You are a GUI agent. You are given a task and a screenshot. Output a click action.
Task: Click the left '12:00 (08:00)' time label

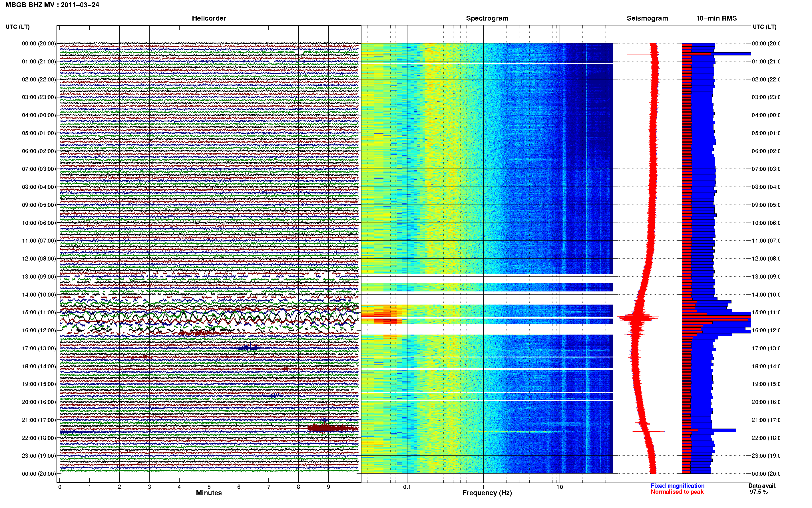[39, 259]
